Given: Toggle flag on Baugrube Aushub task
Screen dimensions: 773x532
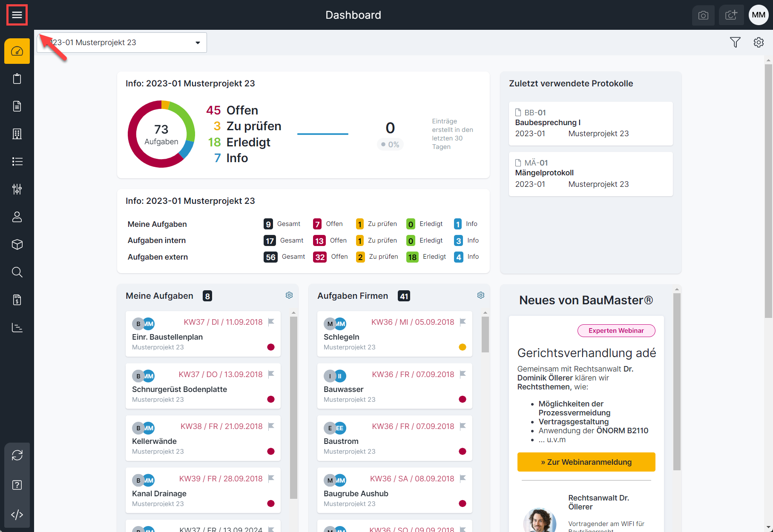Looking at the screenshot, I should click(x=463, y=479).
